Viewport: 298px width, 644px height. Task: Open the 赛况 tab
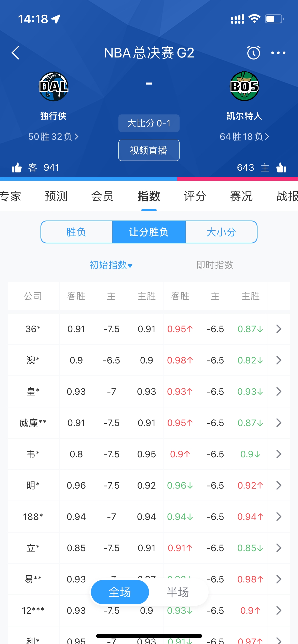pos(241,196)
